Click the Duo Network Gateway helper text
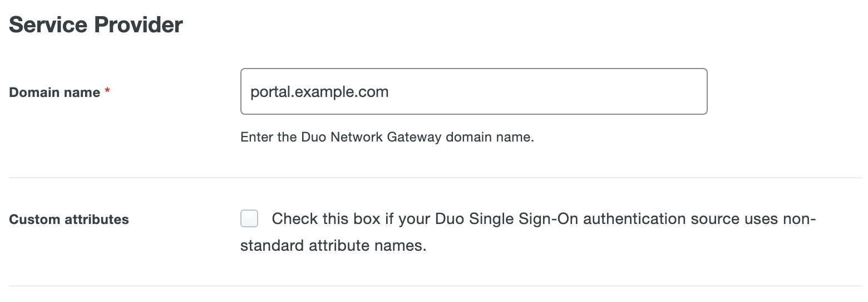 pyautogui.click(x=387, y=137)
